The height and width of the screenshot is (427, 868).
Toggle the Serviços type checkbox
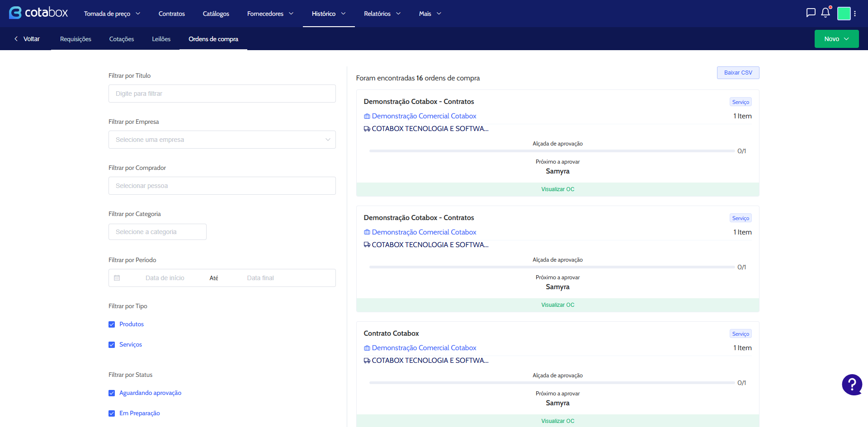(112, 345)
